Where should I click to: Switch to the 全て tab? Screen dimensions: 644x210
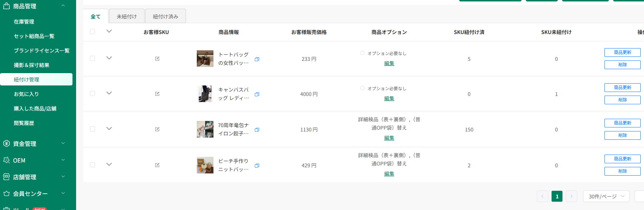(x=96, y=16)
